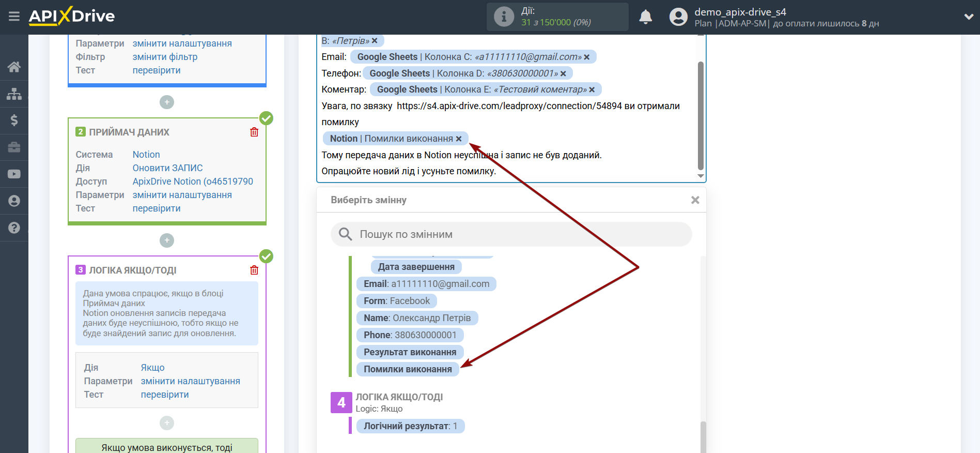Select the Логічний результат: 1 variable
The height and width of the screenshot is (453, 980).
click(411, 426)
